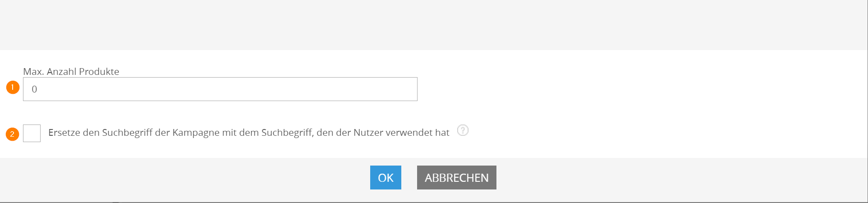
Task: Click the Max. Anzahl Produkte label
Action: (71, 72)
